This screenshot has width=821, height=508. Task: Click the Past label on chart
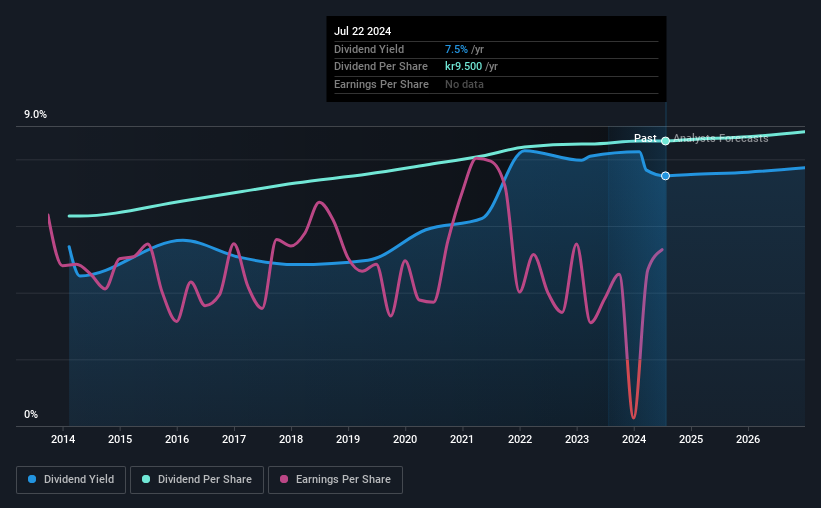pyautogui.click(x=645, y=138)
